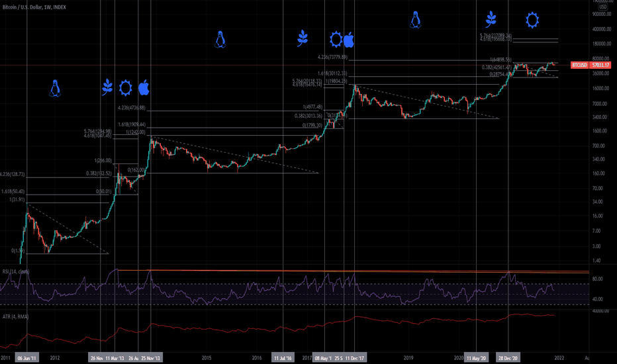Select the 0(162.00) Fibonacci label
Image resolution: width=617 pixels, height=364 pixels.
pos(136,170)
